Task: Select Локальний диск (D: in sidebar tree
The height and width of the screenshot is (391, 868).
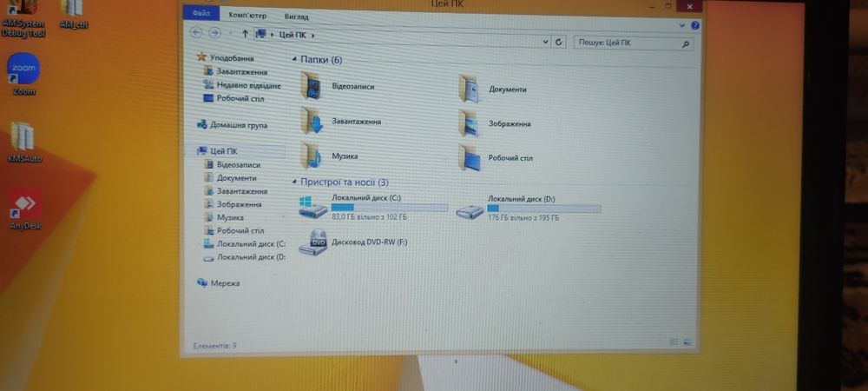Action: coord(245,257)
